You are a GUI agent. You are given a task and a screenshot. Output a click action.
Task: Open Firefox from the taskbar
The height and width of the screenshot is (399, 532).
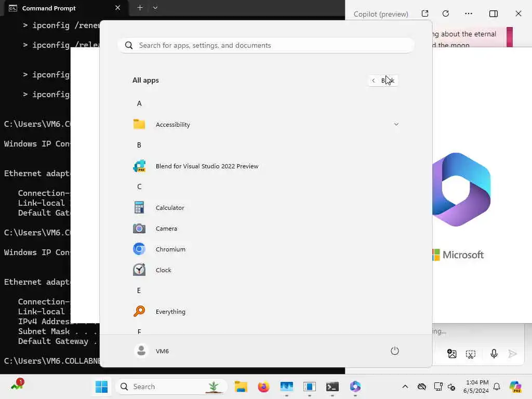coord(263,387)
